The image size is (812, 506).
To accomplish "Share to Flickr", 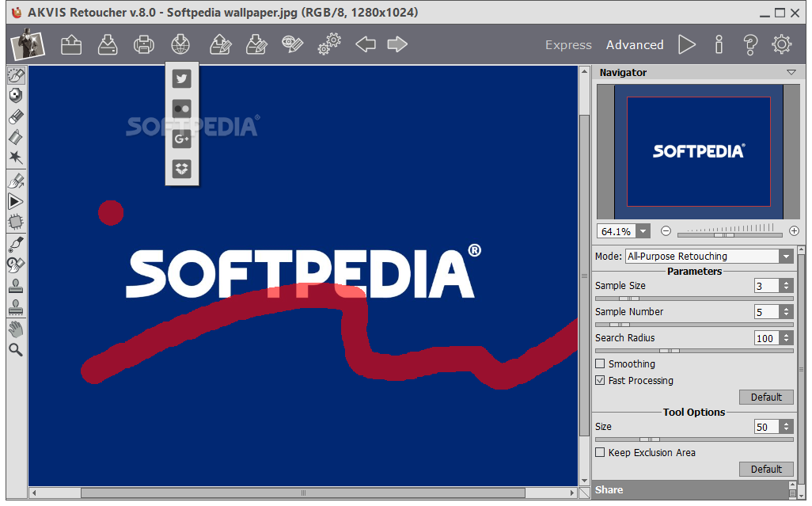I will pos(182,108).
